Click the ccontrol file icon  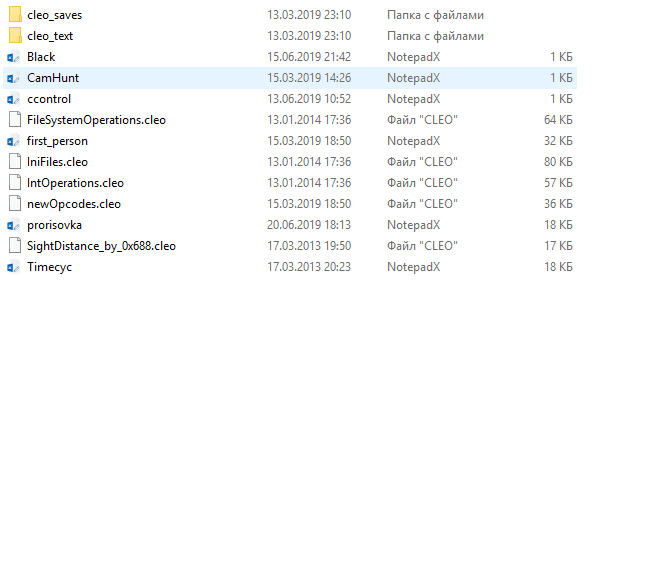[14, 99]
